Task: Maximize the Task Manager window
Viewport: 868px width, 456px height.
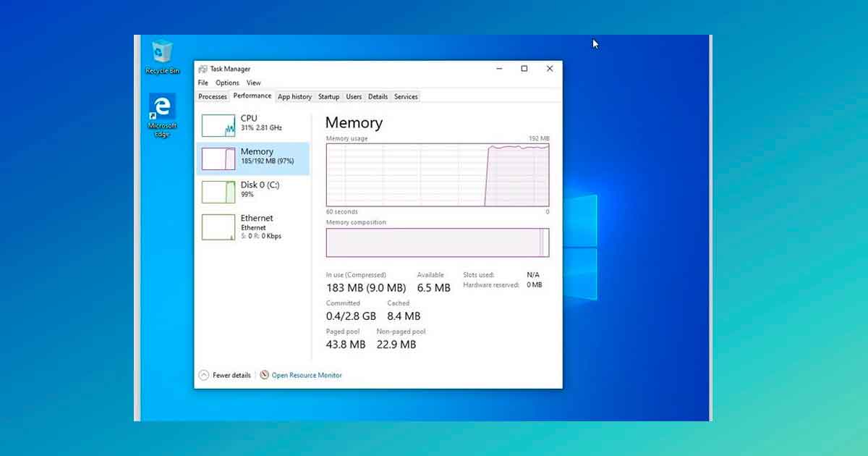Action: [524, 69]
